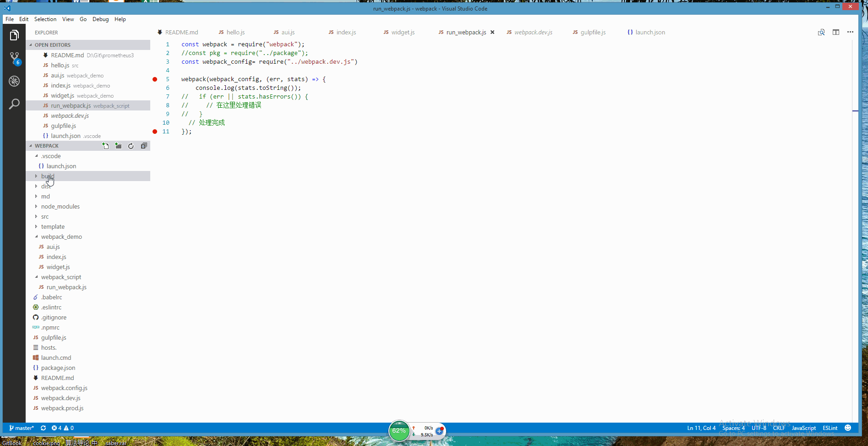
Task: Close the run_webpack.js tab
Action: tap(492, 32)
